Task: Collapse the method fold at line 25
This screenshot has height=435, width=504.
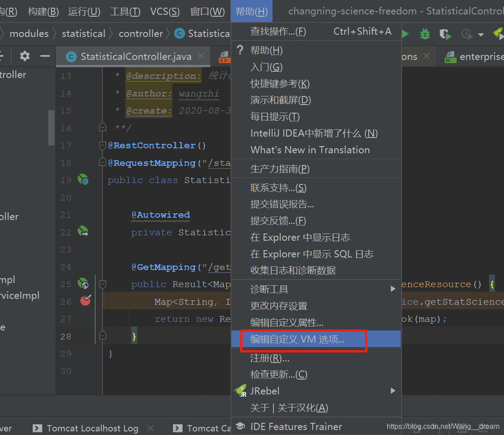Action: 102,284
